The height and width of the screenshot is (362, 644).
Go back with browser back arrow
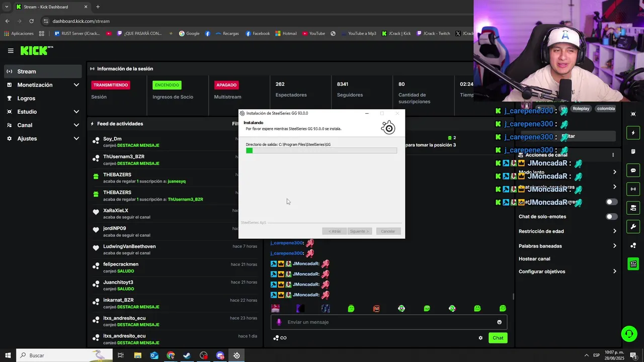click(x=7, y=21)
